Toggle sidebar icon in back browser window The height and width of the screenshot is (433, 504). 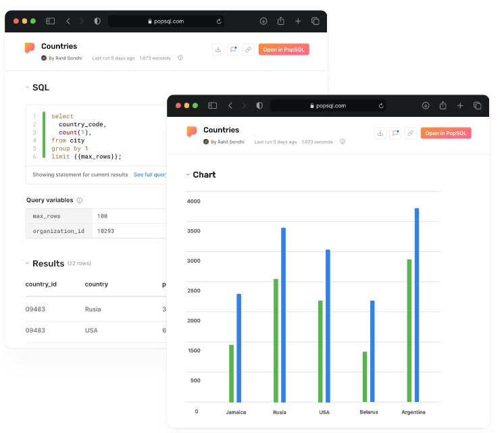click(x=50, y=21)
